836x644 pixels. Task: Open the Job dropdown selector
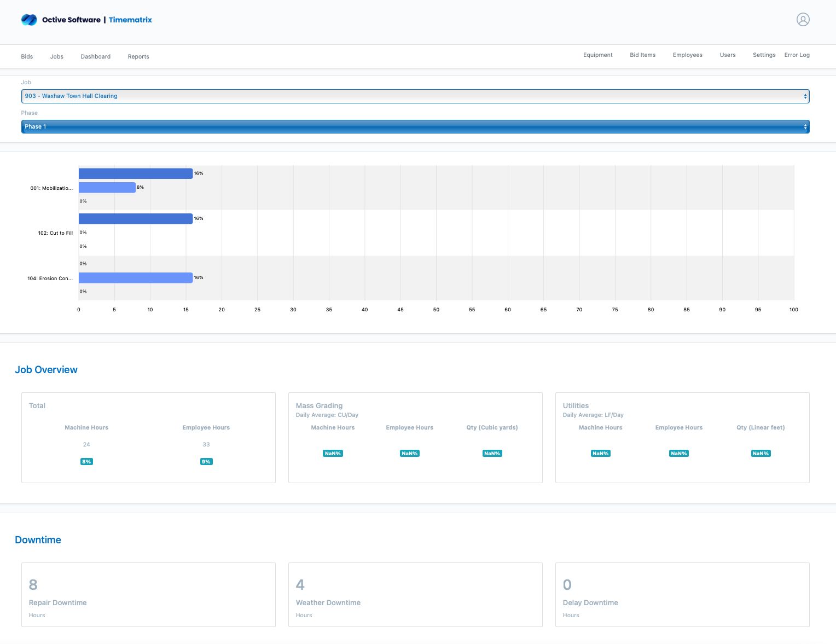[415, 96]
